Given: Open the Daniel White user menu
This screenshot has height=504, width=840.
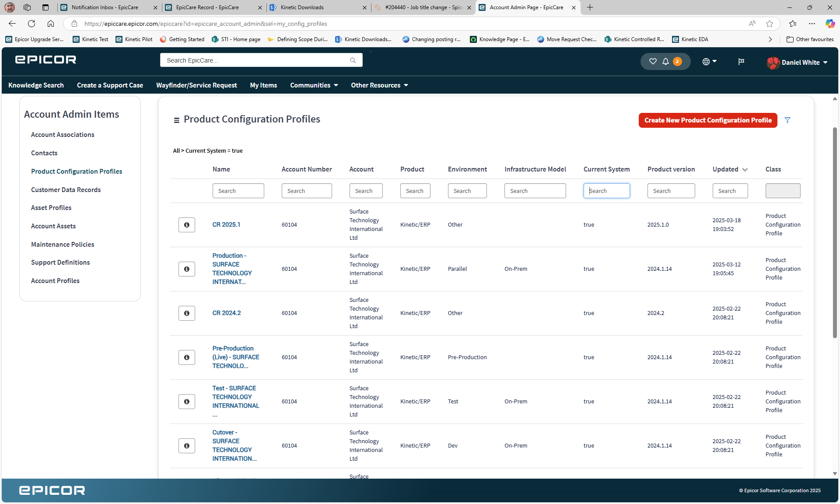Looking at the screenshot, I should coord(797,63).
